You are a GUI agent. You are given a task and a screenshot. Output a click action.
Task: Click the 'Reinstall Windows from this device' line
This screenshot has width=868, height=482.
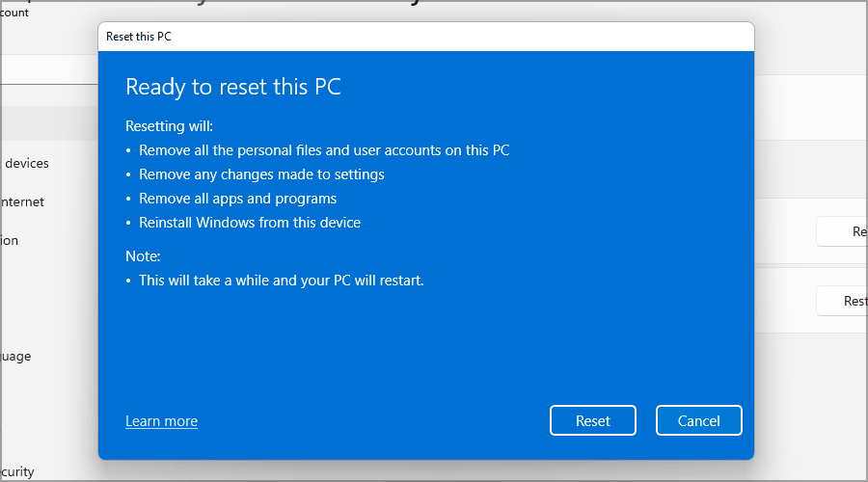click(x=250, y=223)
